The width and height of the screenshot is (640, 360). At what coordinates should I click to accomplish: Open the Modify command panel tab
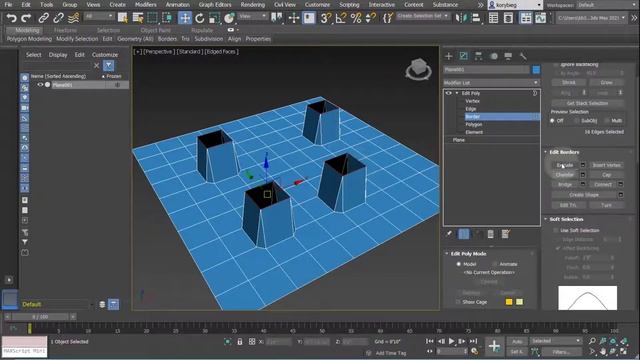pyautogui.click(x=464, y=56)
